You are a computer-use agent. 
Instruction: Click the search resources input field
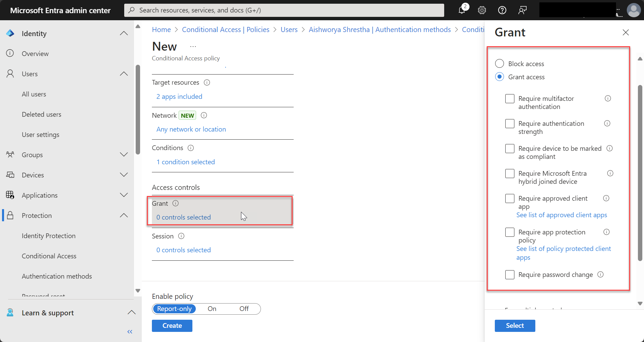[x=284, y=10]
